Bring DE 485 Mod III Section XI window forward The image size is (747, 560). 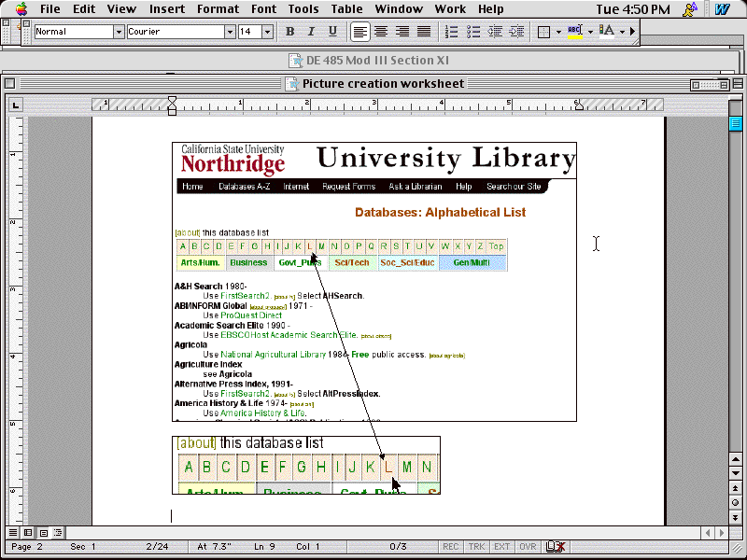[x=369, y=61]
